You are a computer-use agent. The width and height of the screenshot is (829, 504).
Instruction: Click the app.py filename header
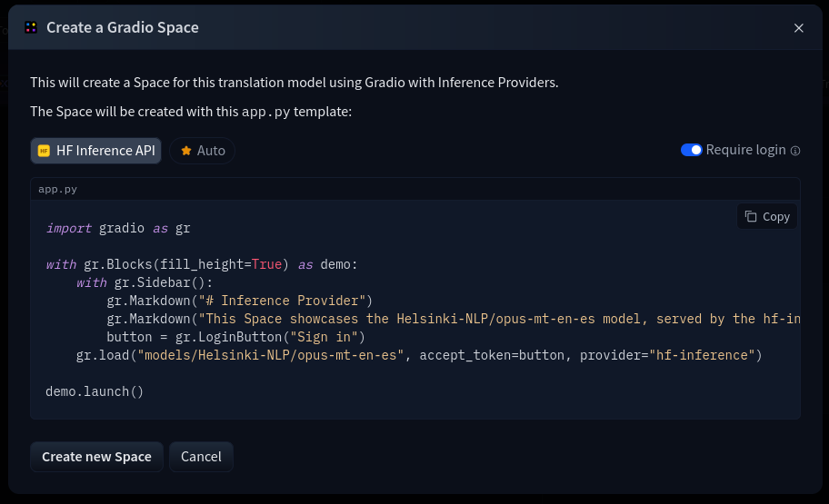coord(57,189)
